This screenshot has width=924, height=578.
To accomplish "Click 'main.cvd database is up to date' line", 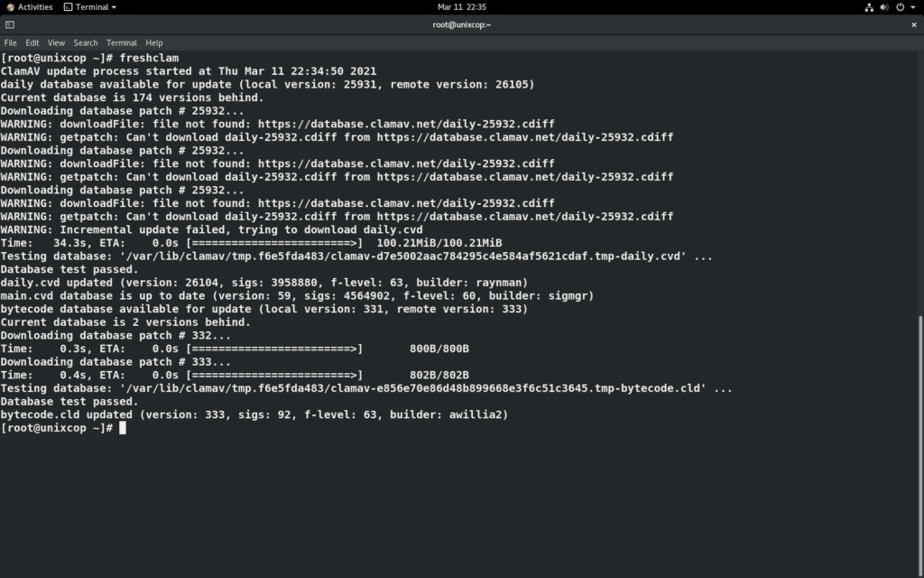I will [x=297, y=295].
